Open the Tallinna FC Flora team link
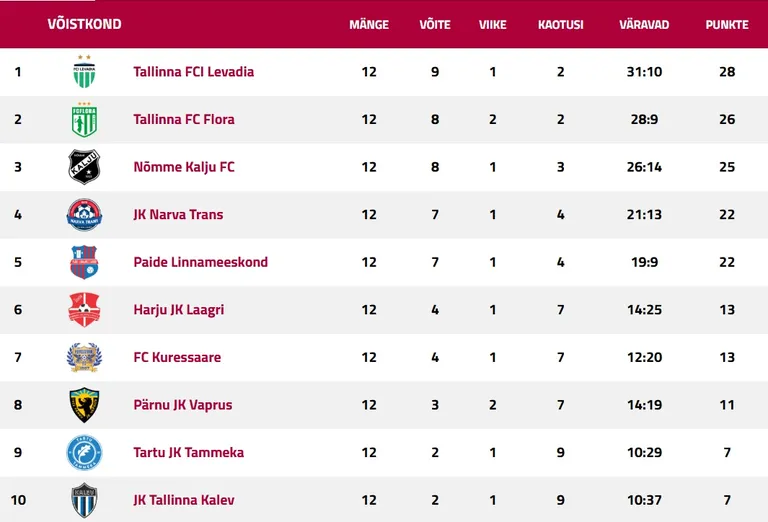 [184, 119]
